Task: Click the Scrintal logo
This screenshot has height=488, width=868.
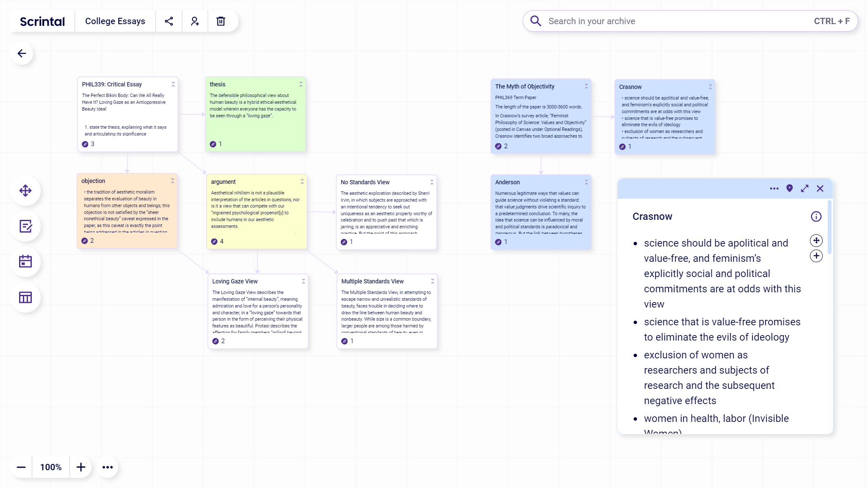Action: [x=42, y=21]
